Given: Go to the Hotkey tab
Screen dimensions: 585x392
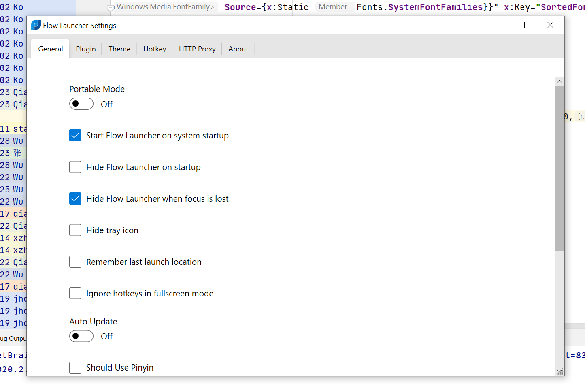Looking at the screenshot, I should coord(155,49).
